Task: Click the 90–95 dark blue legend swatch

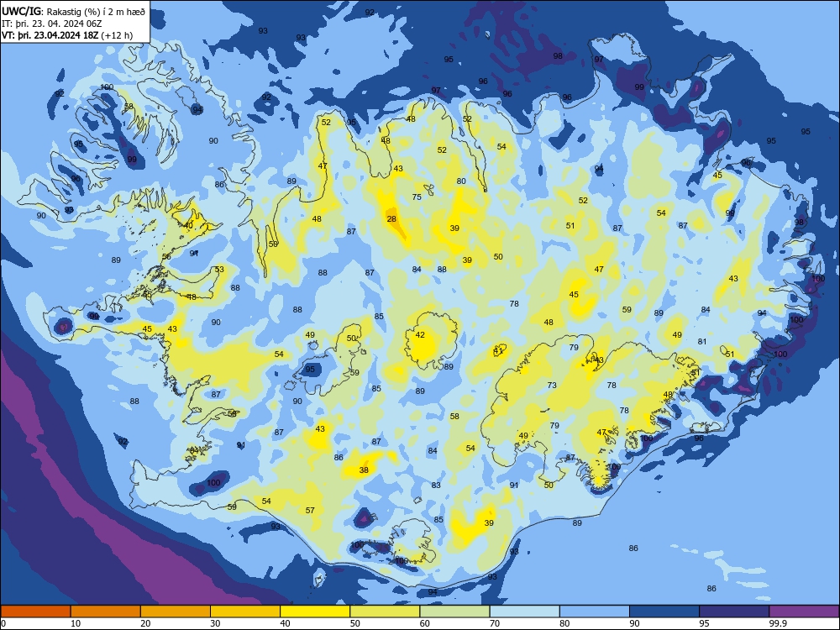Action: (664, 612)
